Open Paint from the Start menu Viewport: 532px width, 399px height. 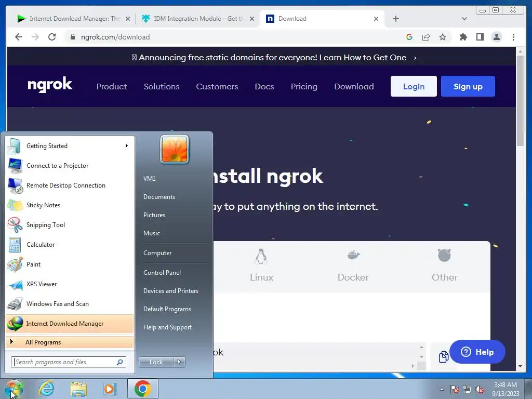[x=70, y=264]
